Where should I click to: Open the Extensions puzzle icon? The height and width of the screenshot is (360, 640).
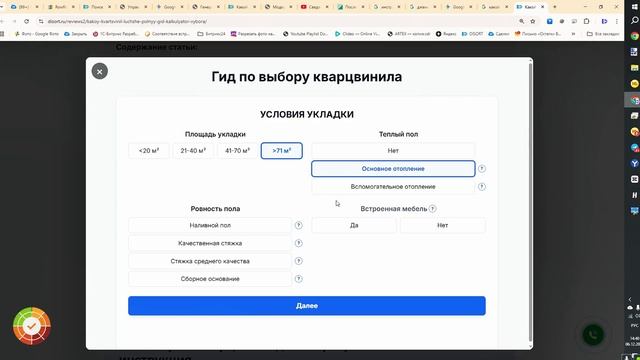point(587,21)
